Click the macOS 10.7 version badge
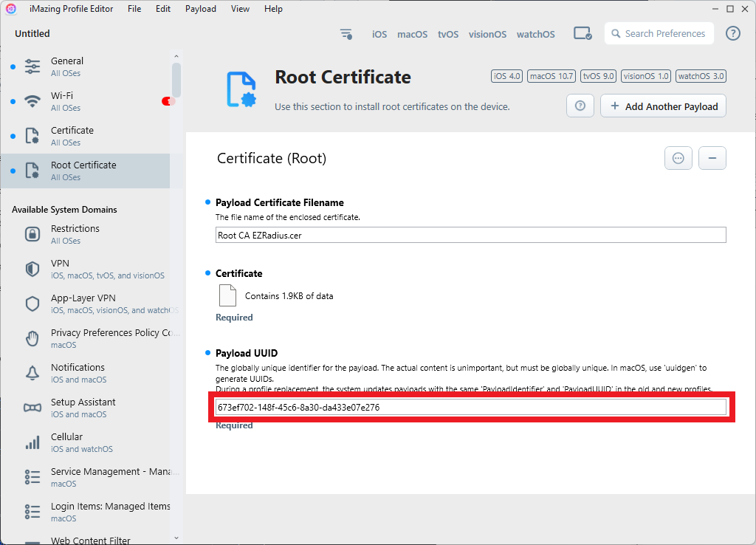This screenshot has width=756, height=545. coord(551,76)
